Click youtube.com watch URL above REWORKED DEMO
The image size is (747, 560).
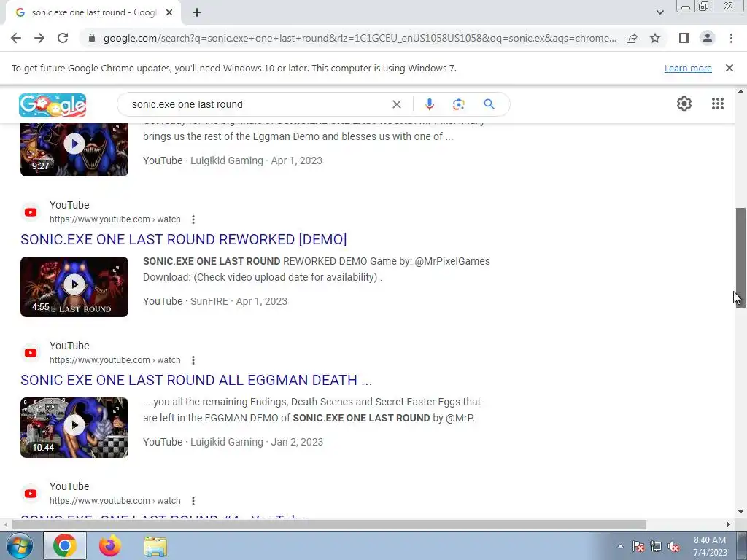click(x=115, y=219)
